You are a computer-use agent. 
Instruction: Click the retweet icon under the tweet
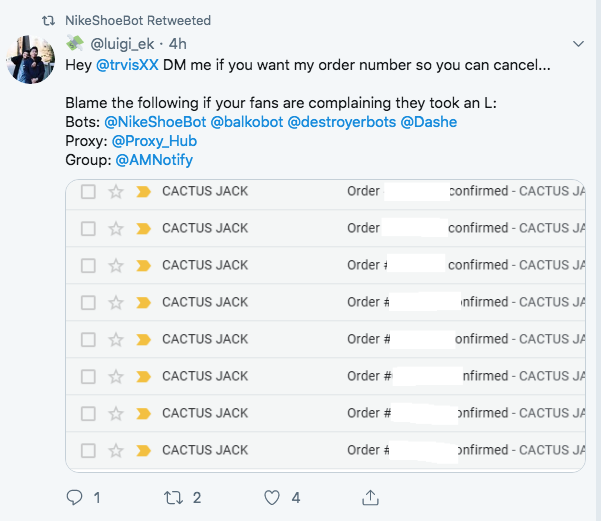pyautogui.click(x=172, y=497)
